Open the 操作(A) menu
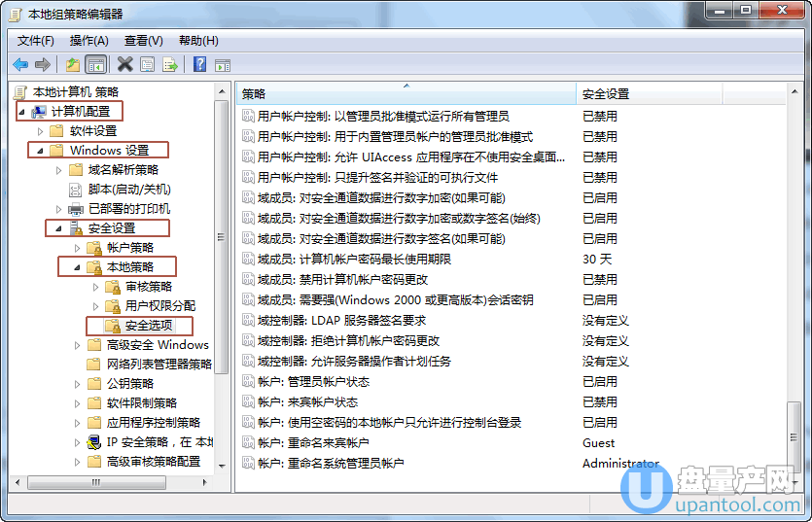This screenshot has width=812, height=522. (x=89, y=41)
